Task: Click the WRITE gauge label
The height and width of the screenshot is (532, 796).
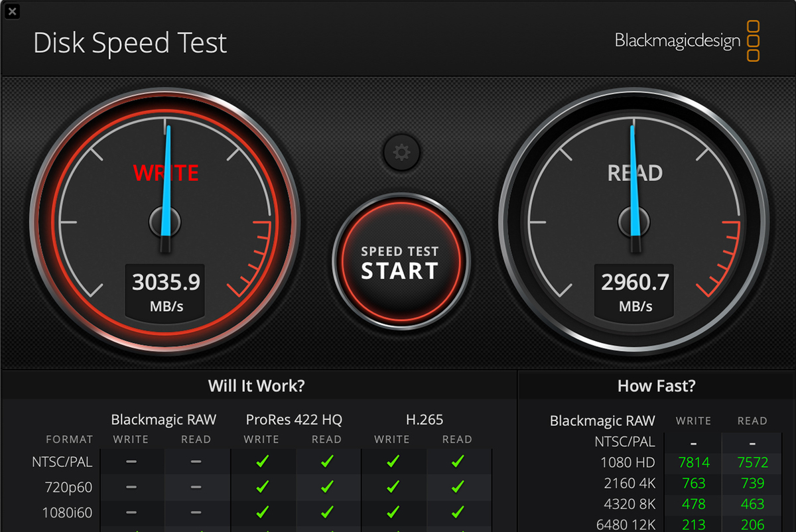Action: (x=166, y=173)
